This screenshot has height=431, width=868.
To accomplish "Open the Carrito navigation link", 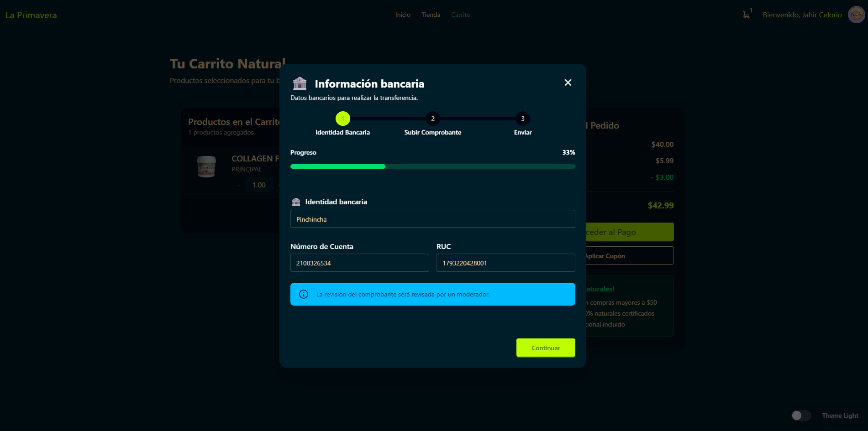I will pos(460,15).
